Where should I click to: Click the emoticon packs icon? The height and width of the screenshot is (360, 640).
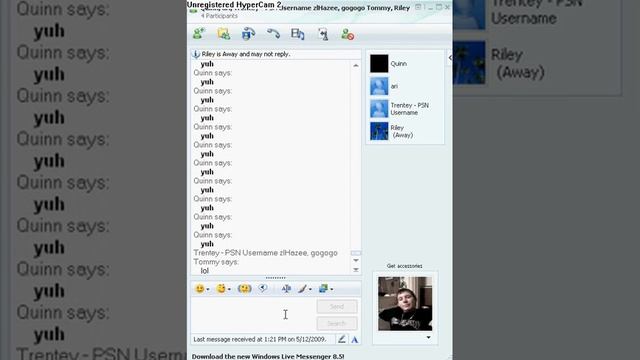pyautogui.click(x=323, y=289)
